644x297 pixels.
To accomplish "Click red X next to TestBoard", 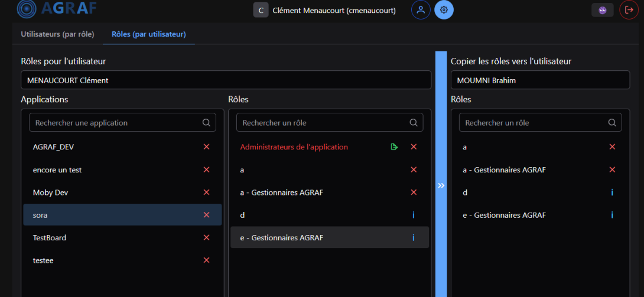I will tap(206, 237).
